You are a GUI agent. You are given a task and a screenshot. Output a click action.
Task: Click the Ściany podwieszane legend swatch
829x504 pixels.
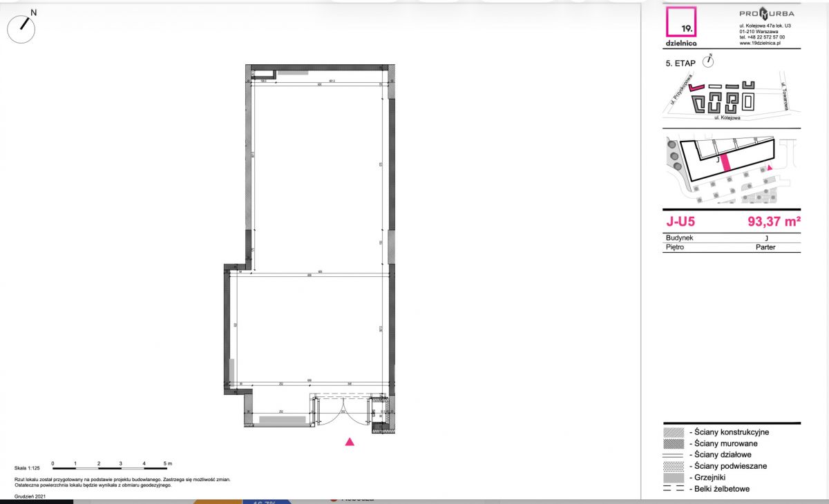pos(674,466)
